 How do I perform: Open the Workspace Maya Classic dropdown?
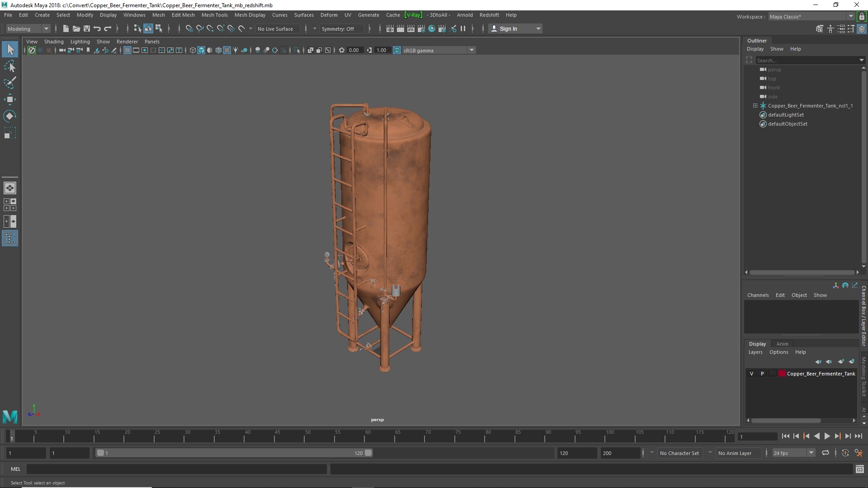point(811,17)
